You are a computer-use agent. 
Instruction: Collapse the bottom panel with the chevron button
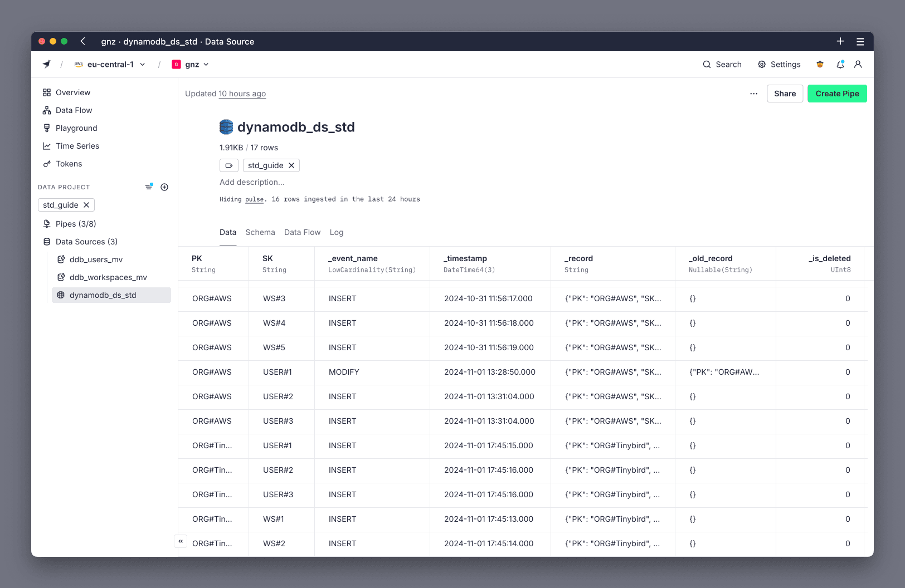tap(180, 541)
